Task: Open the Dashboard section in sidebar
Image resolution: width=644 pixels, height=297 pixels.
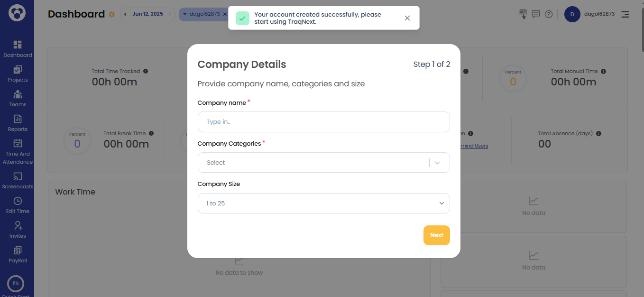Action: coord(18,49)
